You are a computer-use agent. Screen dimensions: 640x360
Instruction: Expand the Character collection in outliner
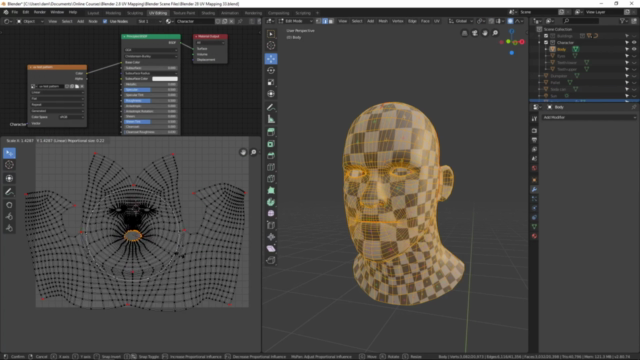point(540,42)
